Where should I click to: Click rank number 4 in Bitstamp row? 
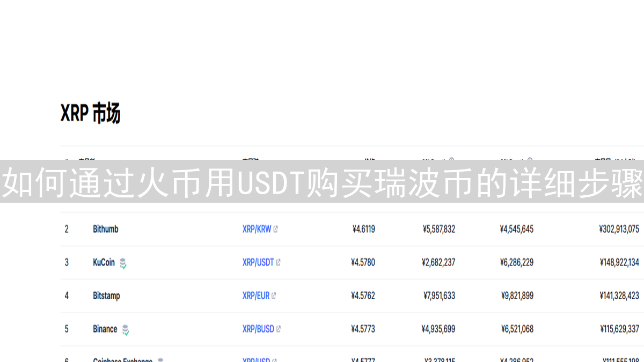pos(67,295)
